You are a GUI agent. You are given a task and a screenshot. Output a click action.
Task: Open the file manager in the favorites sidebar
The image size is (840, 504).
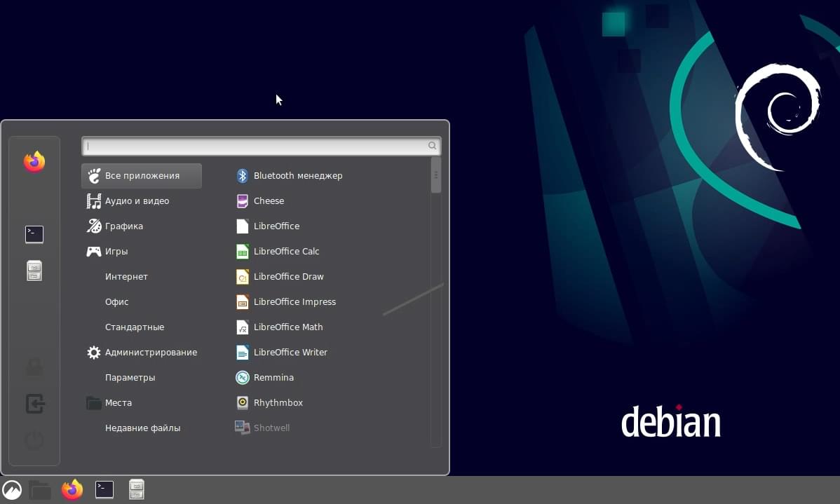34,271
